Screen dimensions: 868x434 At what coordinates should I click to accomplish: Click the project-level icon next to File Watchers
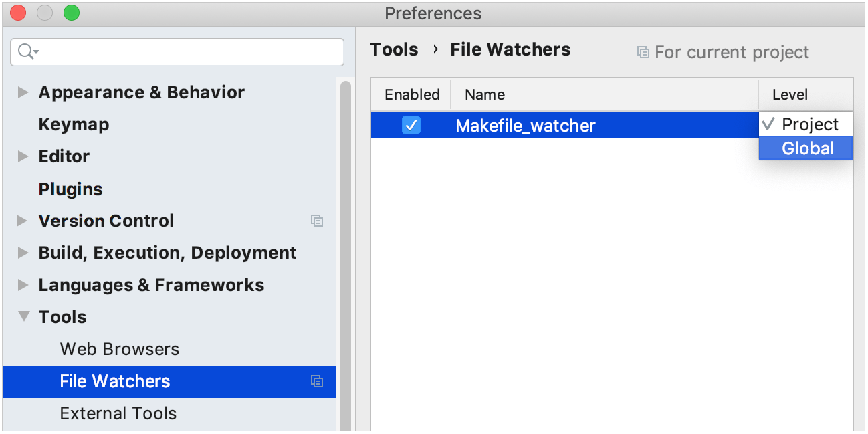(318, 381)
